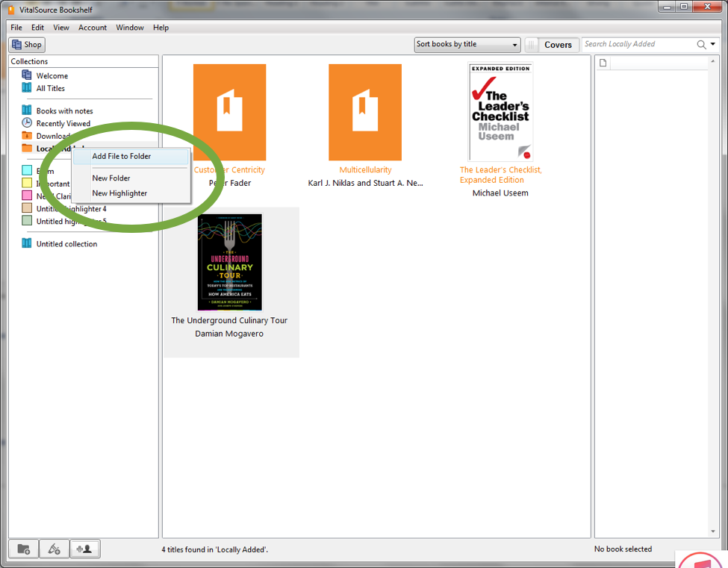This screenshot has width=728, height=568.
Task: Click the green Untitled highlighter 5 swatch
Action: pyautogui.click(x=27, y=221)
